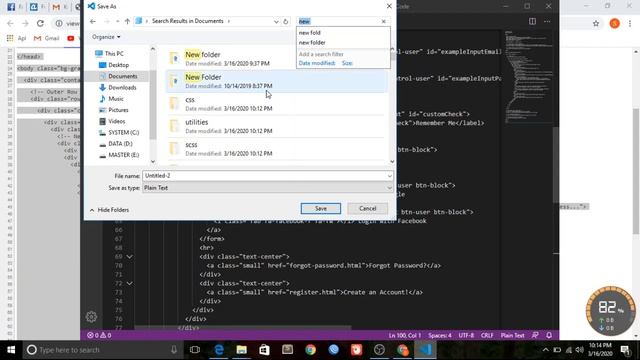Switch to Visual Studio Code on taskbar

pos(426,350)
